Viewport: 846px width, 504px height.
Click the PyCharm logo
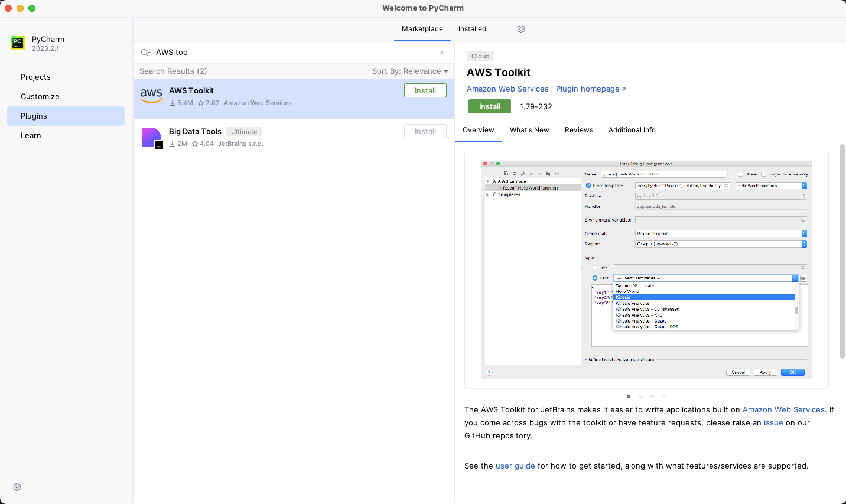[16, 44]
